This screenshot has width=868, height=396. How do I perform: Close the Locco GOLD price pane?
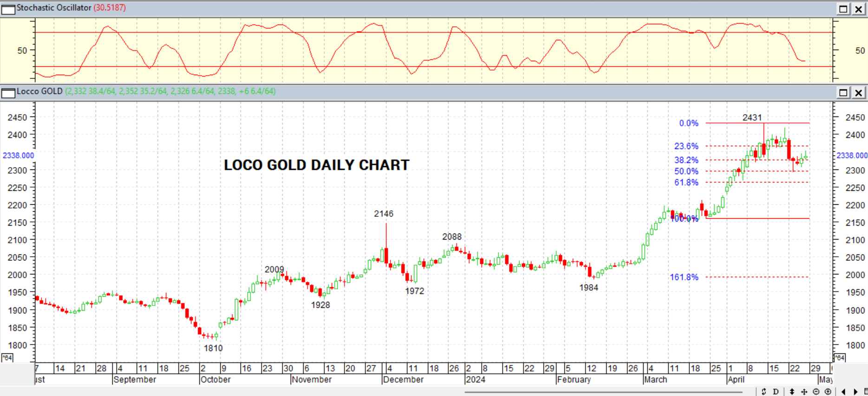click(858, 92)
